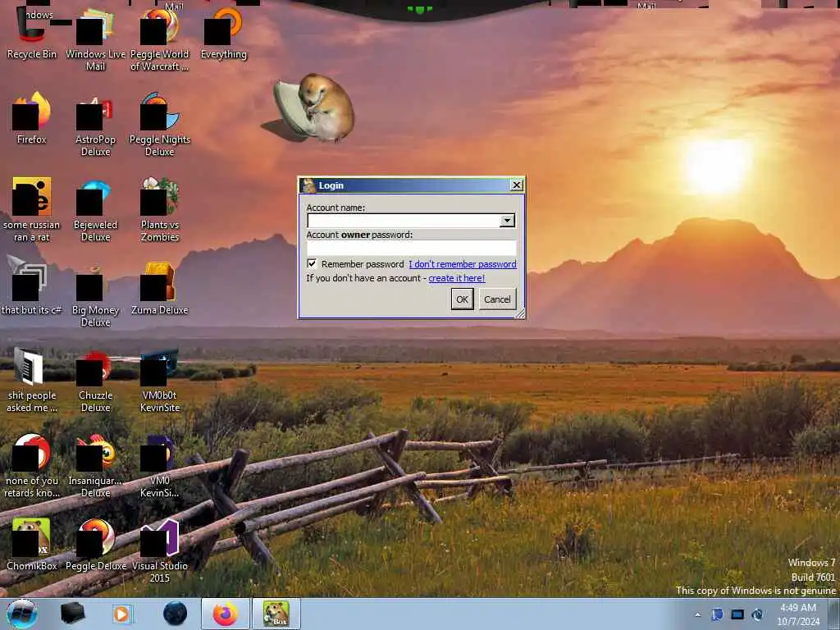840x630 pixels.
Task: Open the Windows Start menu orb
Action: point(22,614)
